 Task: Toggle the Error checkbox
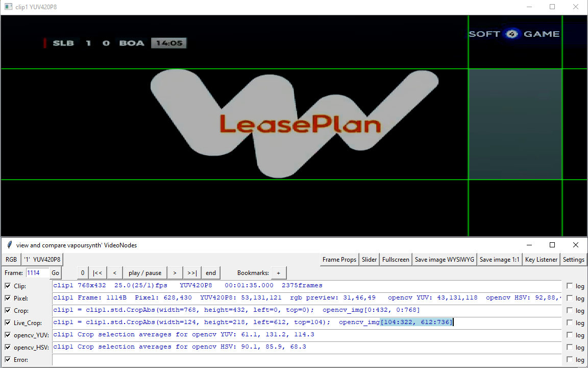click(8, 359)
